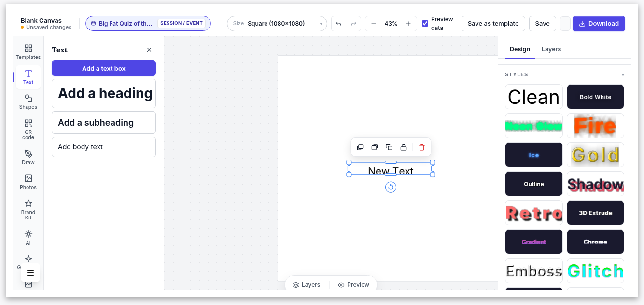The width and height of the screenshot is (644, 305).
Task: Insert Add a subheading preset
Action: pyautogui.click(x=104, y=123)
